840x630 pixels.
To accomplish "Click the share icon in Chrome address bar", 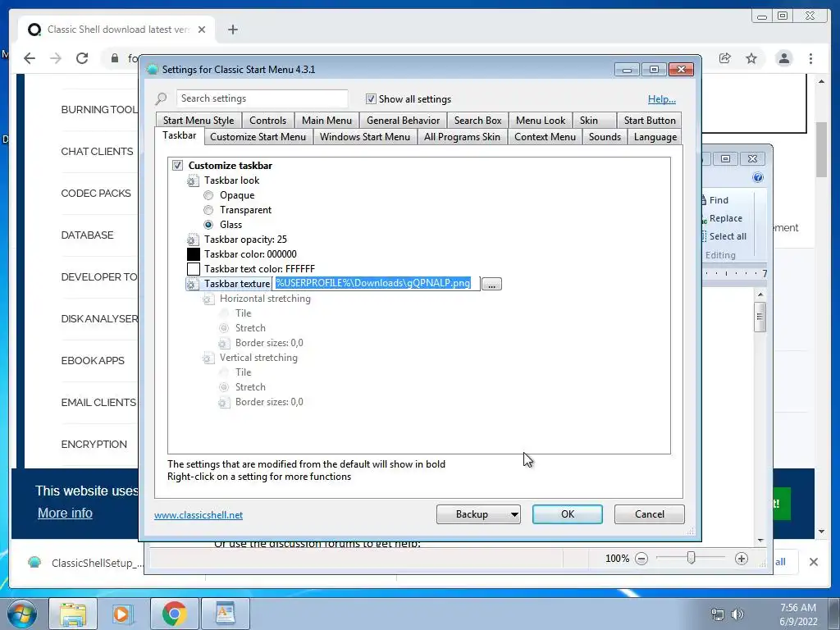I will coord(725,58).
